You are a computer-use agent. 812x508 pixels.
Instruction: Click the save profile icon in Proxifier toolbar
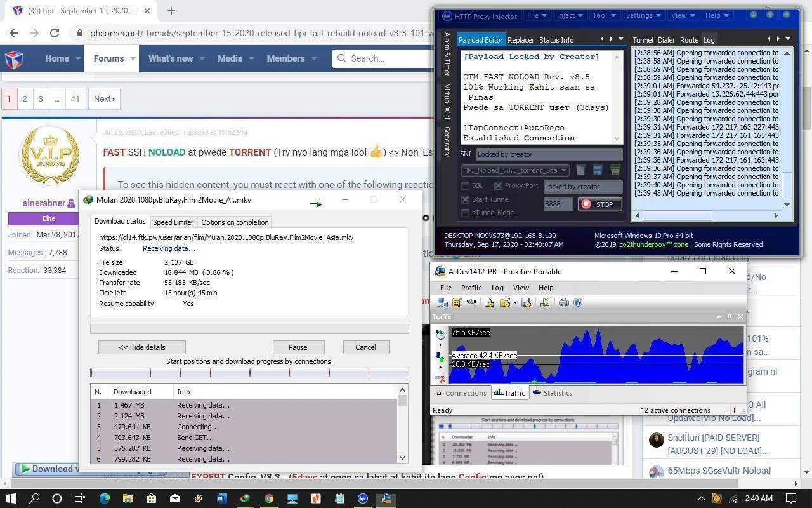pyautogui.click(x=526, y=303)
